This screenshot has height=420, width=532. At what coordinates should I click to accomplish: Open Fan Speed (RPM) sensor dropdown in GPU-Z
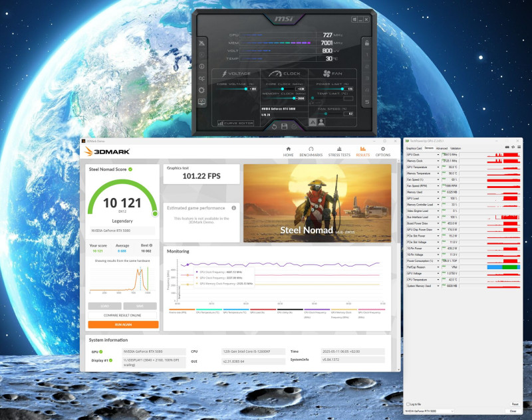[438, 186]
